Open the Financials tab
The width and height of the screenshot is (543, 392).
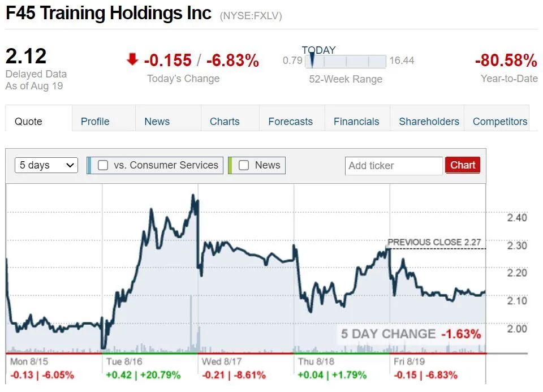click(x=356, y=122)
